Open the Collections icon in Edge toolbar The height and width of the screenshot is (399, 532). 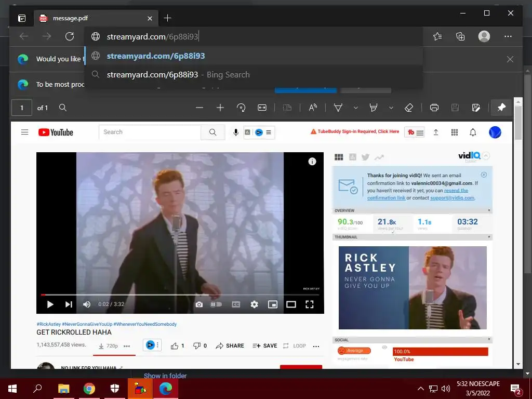[460, 36]
